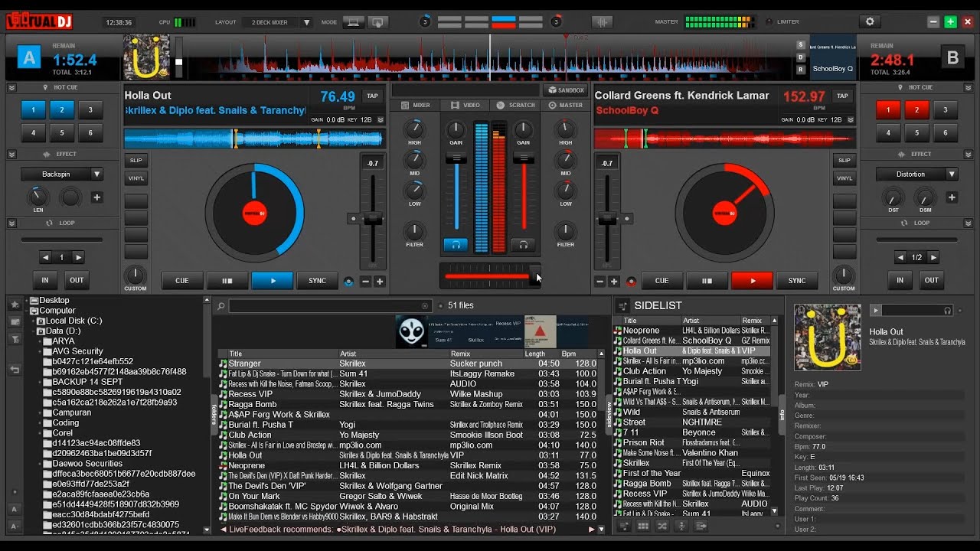Image resolution: width=980 pixels, height=551 pixels.
Task: Click the back arrow icon in browser sidebar
Action: click(x=15, y=370)
